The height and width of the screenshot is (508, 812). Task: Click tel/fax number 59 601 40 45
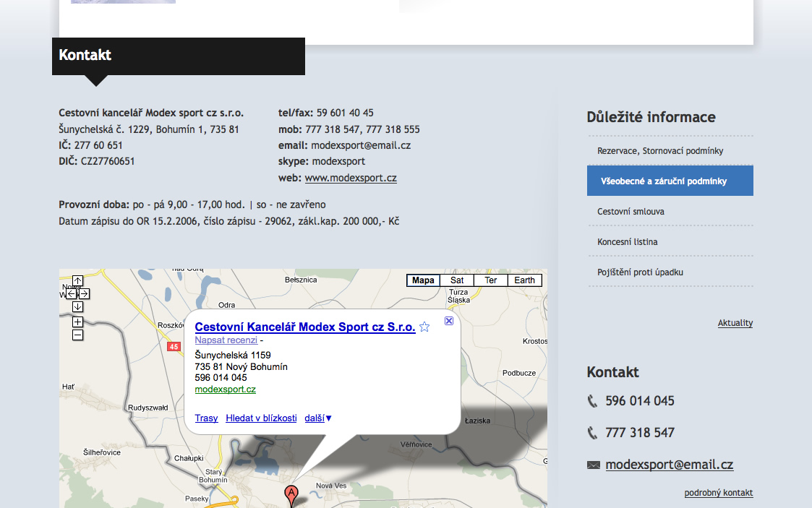345,113
